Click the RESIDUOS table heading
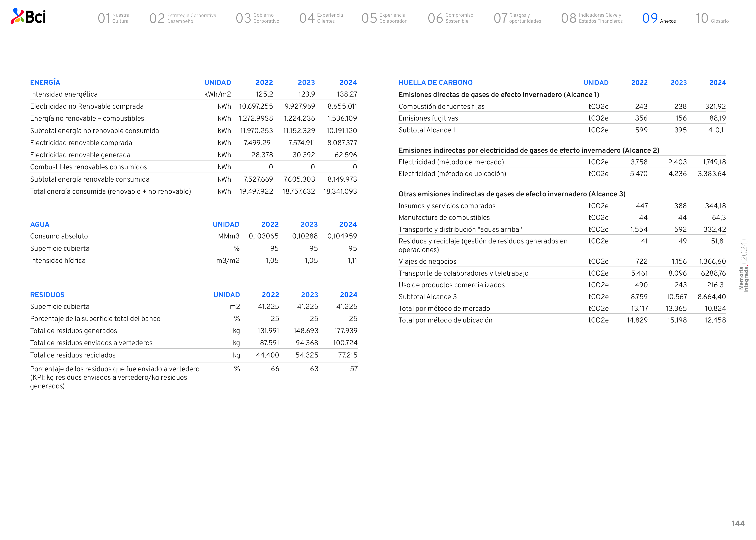Screen dimensions: 756x540 [47, 295]
